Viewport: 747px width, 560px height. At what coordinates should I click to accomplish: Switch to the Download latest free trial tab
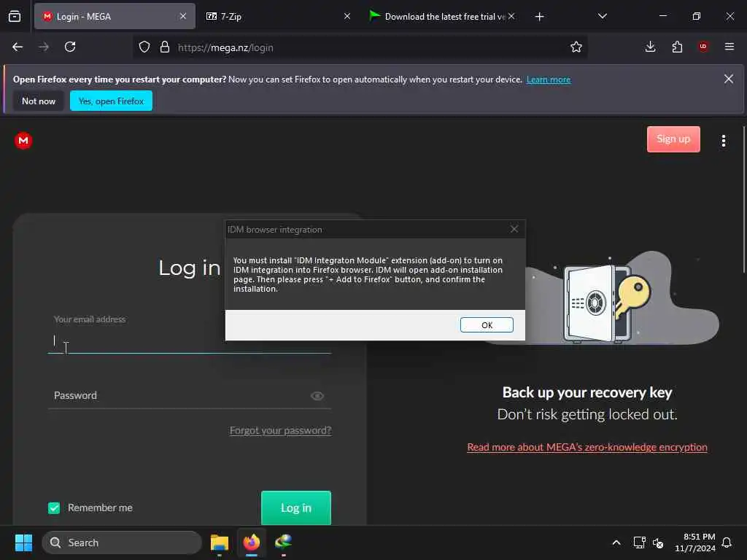click(441, 17)
